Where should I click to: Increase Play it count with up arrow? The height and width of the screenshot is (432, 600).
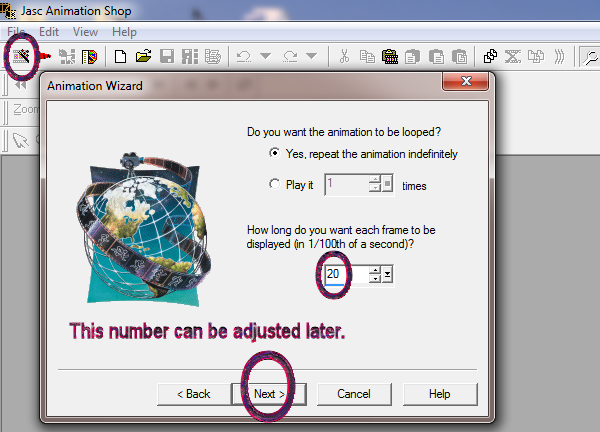tap(375, 179)
